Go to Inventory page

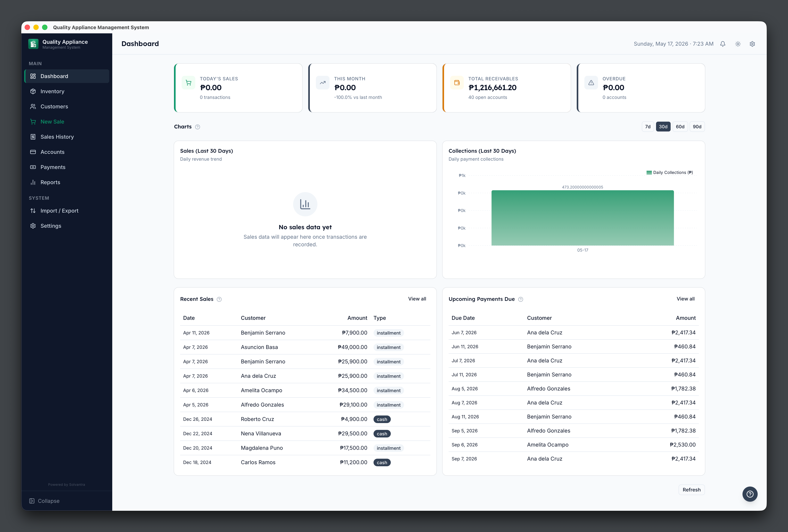(x=67, y=92)
